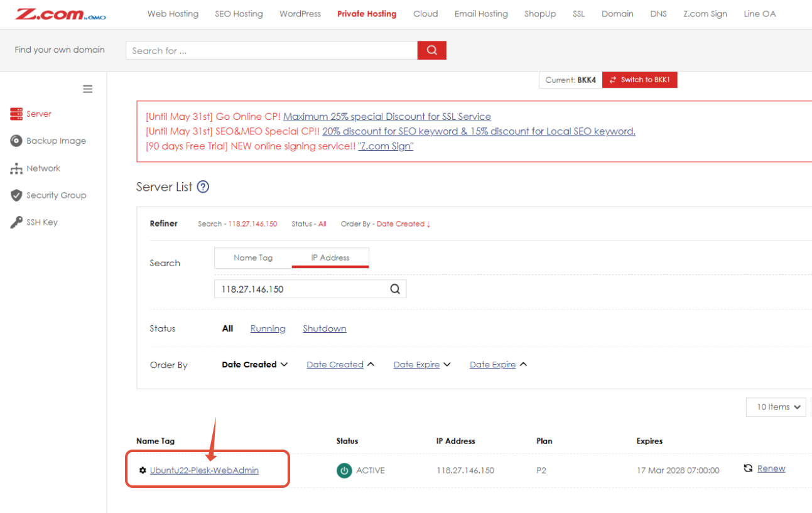
Task: Select the IP Address search tab
Action: pyautogui.click(x=330, y=257)
